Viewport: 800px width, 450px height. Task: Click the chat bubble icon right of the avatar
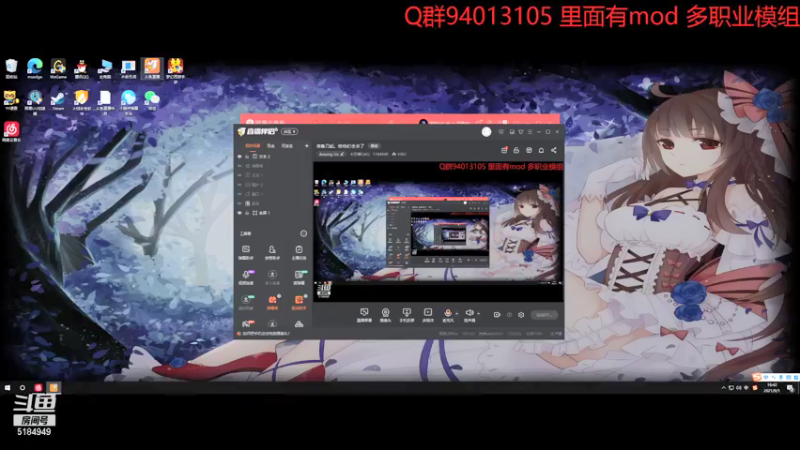[x=502, y=132]
